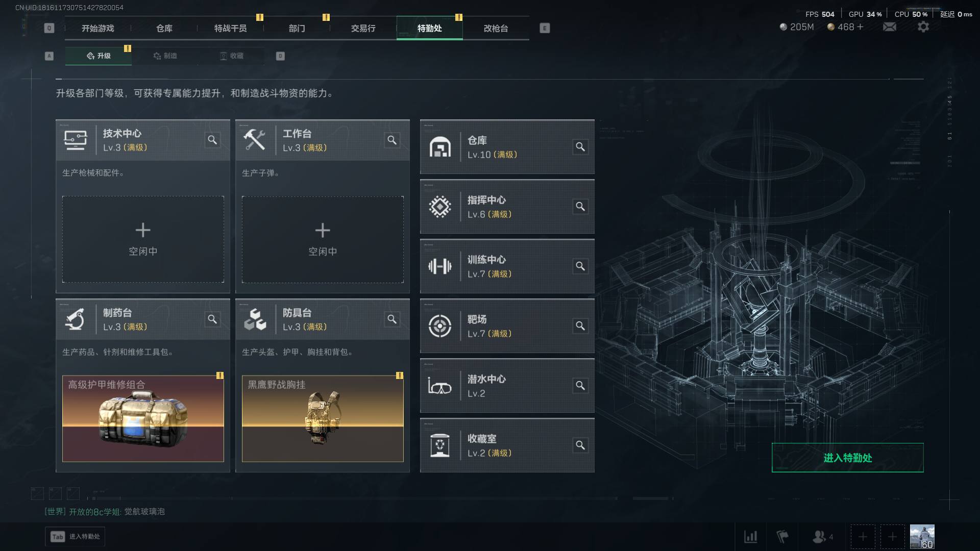Switch to the 改枪台 tab

tap(496, 29)
